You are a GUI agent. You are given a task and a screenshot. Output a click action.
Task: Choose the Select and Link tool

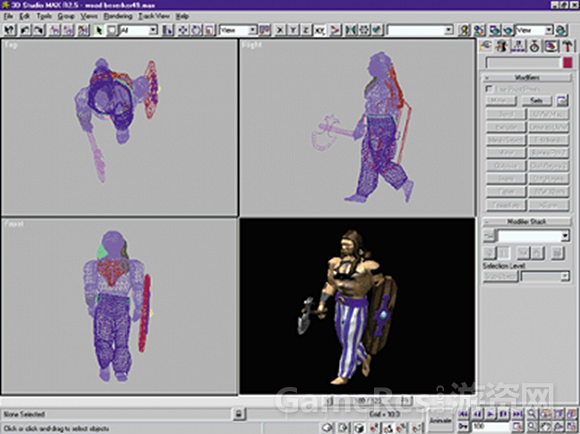55,30
